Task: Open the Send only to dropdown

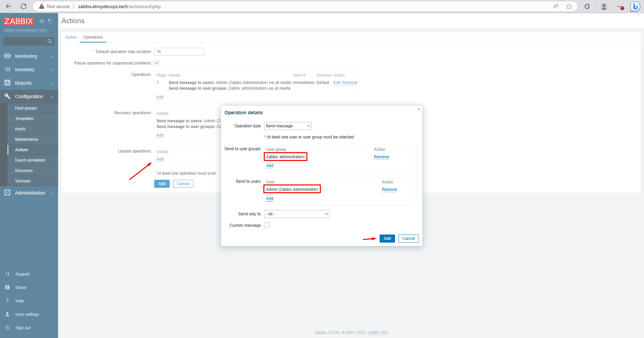Action: click(297, 214)
